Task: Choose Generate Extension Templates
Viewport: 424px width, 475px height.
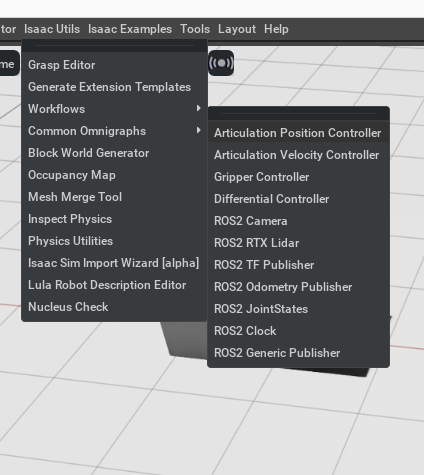Action: [114, 87]
